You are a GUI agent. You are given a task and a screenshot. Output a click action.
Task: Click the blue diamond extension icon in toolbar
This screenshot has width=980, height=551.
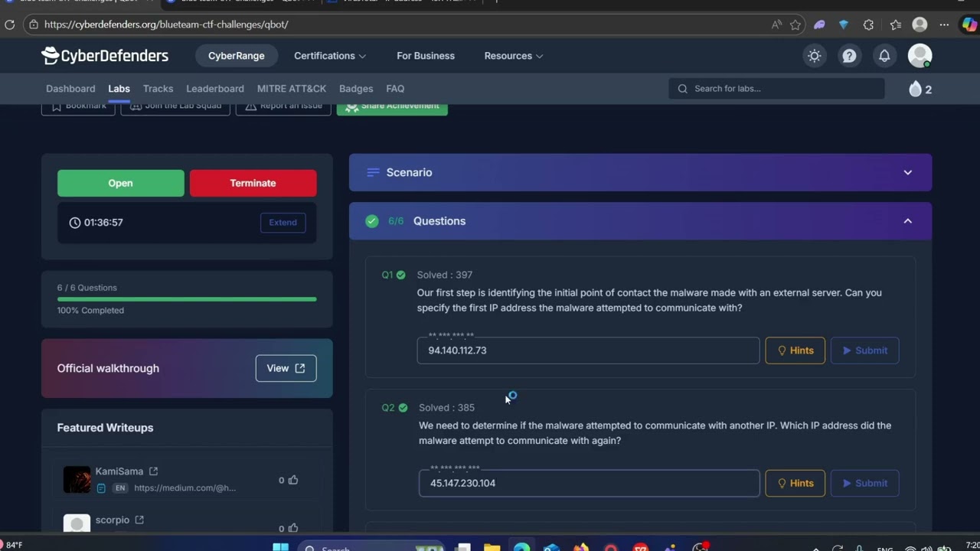tap(844, 24)
